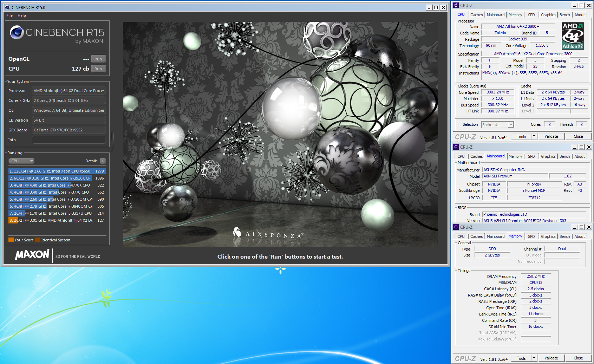Click Tools button in top CPU-Z
Viewport: 594px width, 364px height.
point(521,137)
